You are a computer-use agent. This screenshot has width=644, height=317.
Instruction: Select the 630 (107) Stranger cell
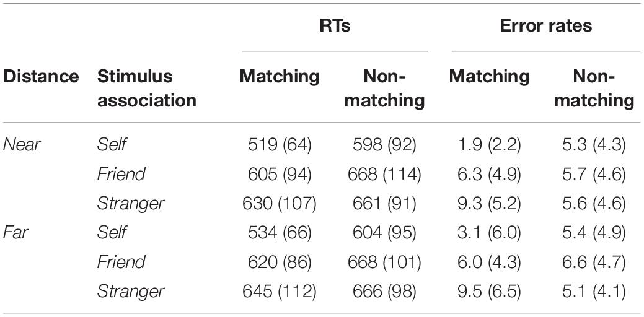(x=280, y=204)
